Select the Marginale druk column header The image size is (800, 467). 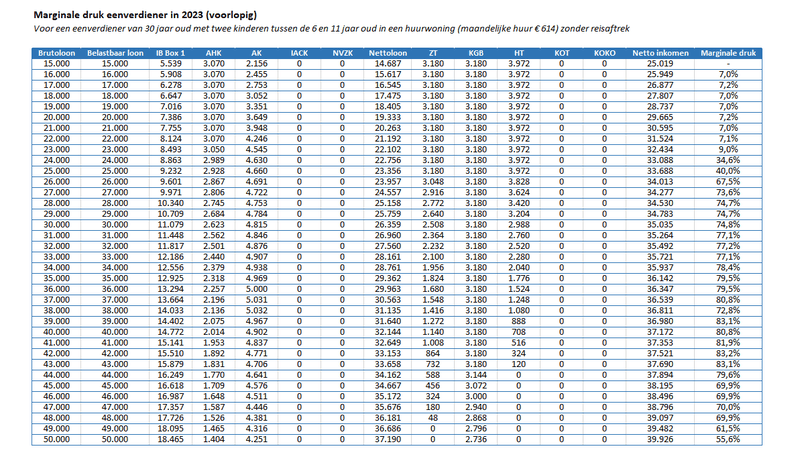(x=728, y=53)
